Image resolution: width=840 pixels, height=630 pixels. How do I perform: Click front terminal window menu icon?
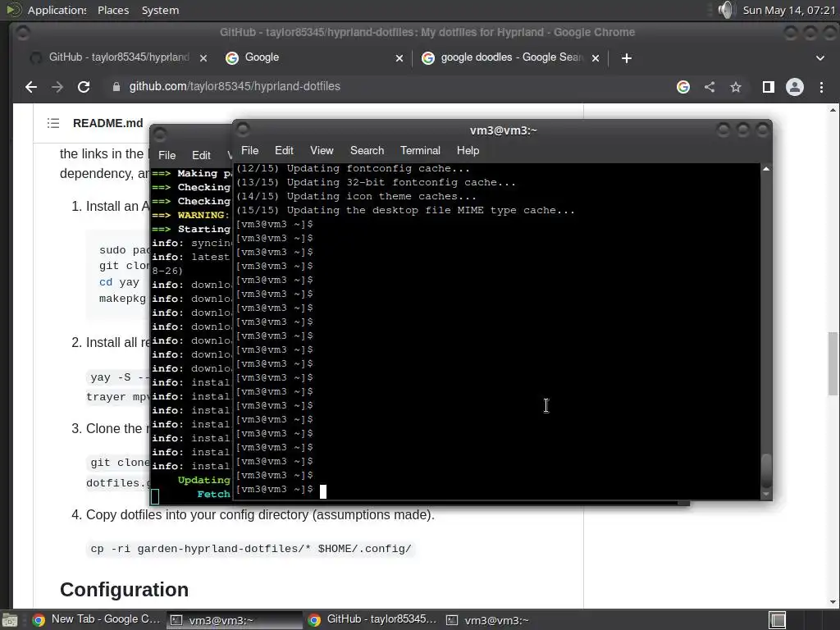243,129
